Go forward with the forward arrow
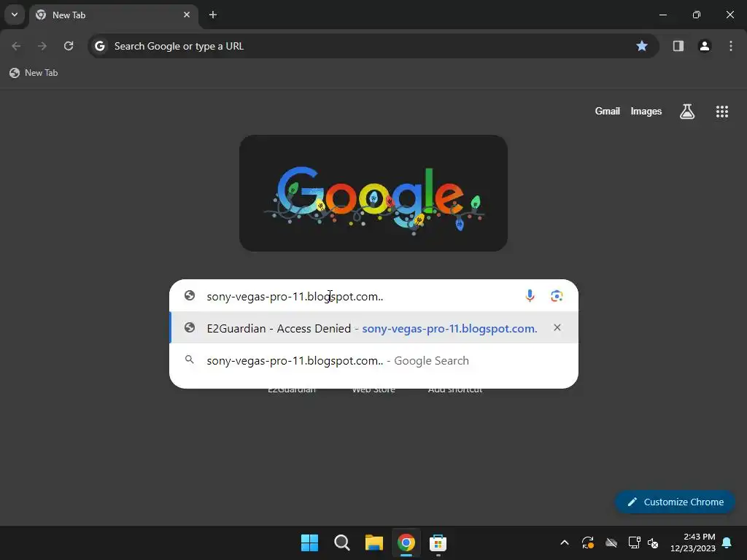747x560 pixels. click(42, 46)
